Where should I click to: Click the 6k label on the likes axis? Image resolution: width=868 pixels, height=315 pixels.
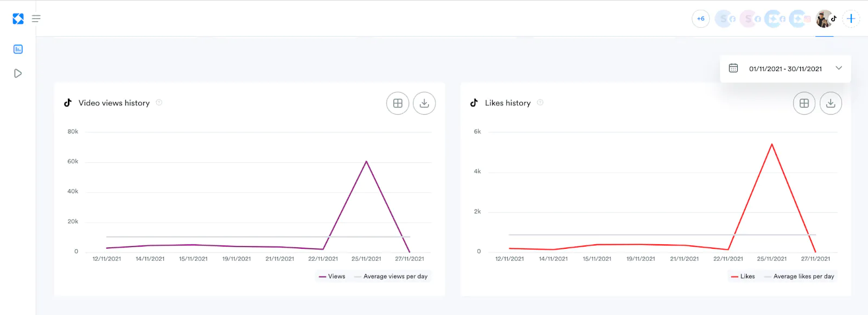click(x=477, y=131)
